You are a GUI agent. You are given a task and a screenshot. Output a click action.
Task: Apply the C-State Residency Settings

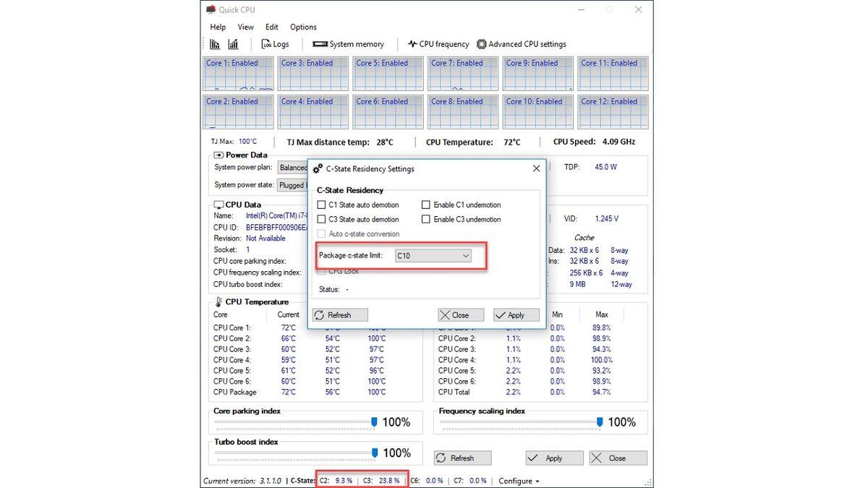[516, 314]
